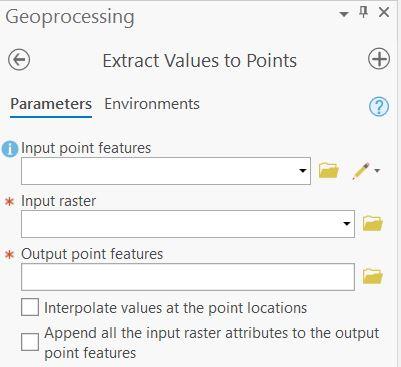Enable Interpolate values at the point locations
Screen dimensions: 401x367
pos(30,307)
